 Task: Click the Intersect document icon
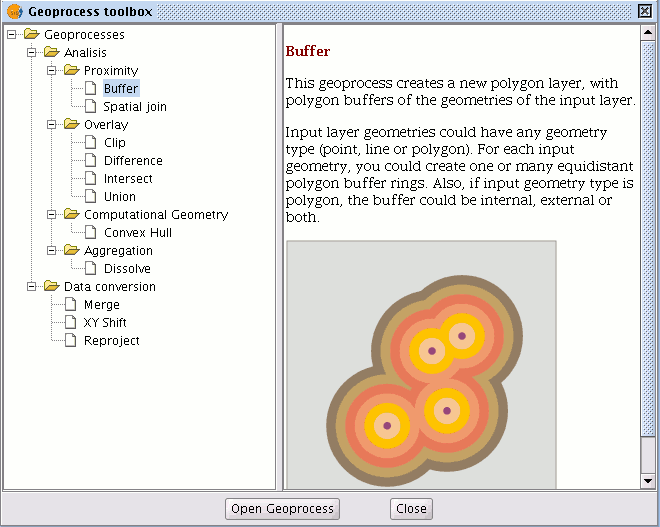pyautogui.click(x=91, y=178)
